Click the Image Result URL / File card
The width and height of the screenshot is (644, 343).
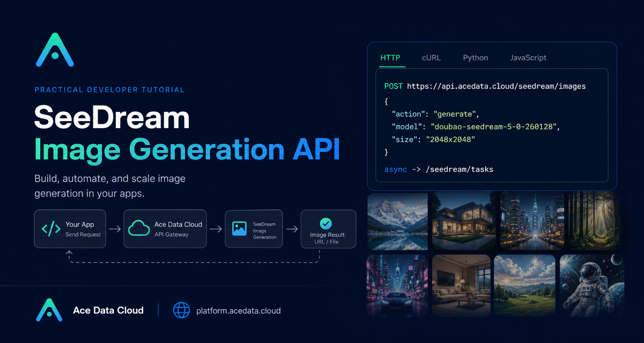click(x=328, y=229)
